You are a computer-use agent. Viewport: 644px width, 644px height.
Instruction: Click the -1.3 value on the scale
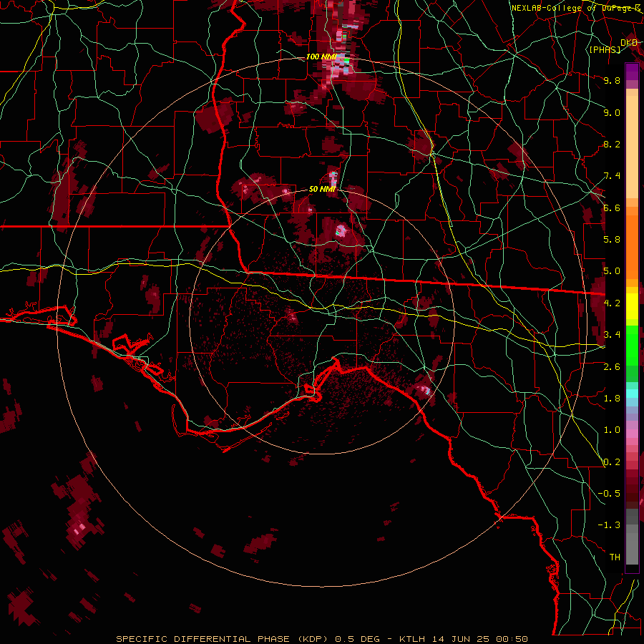tap(609, 525)
